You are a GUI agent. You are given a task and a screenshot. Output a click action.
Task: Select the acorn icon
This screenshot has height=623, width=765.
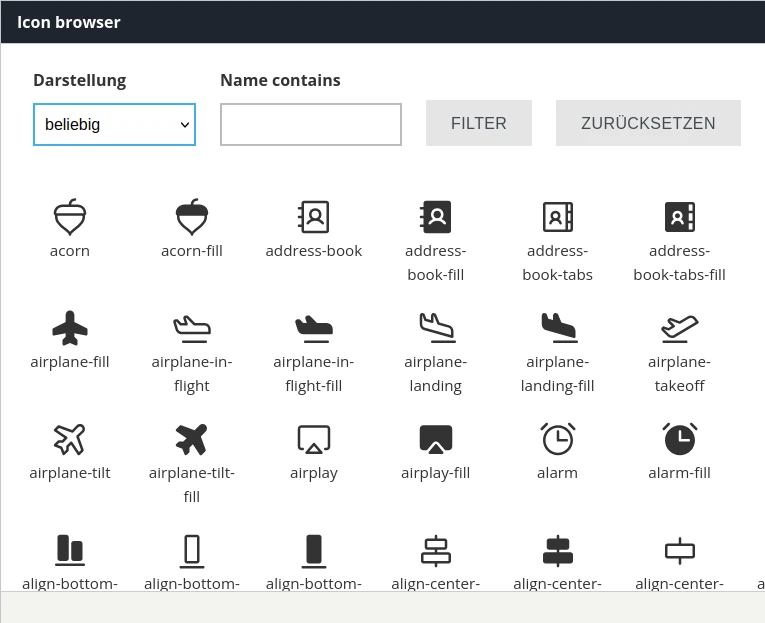[x=70, y=217]
